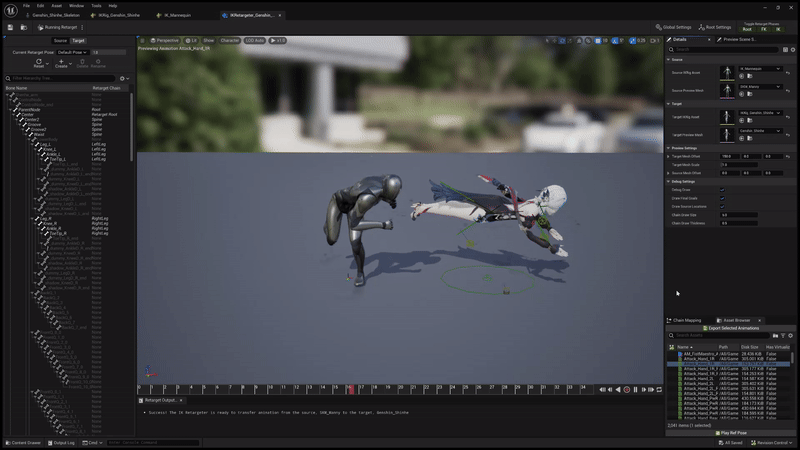Open the Edit menu
This screenshot has width=800, height=450.
(x=40, y=6)
